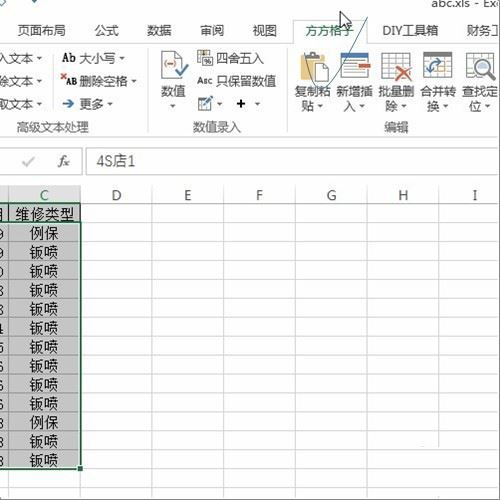Select column F header
Screen dimensions: 500x500
[259, 195]
